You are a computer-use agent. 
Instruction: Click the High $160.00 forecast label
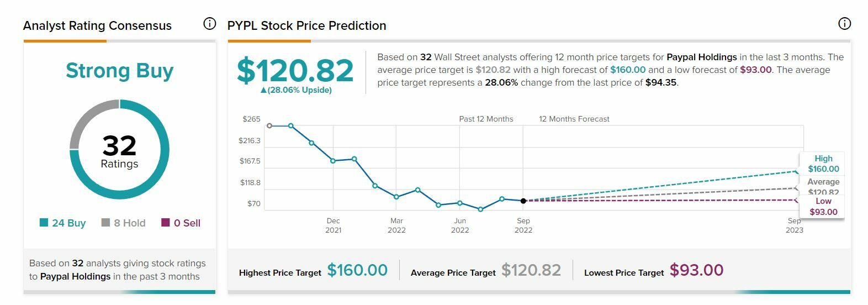pos(823,164)
